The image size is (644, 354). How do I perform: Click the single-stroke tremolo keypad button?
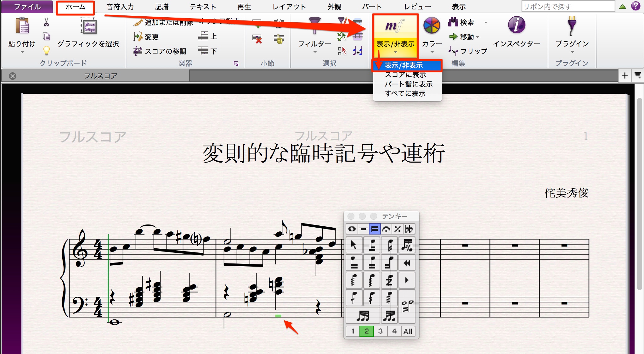[x=354, y=297]
